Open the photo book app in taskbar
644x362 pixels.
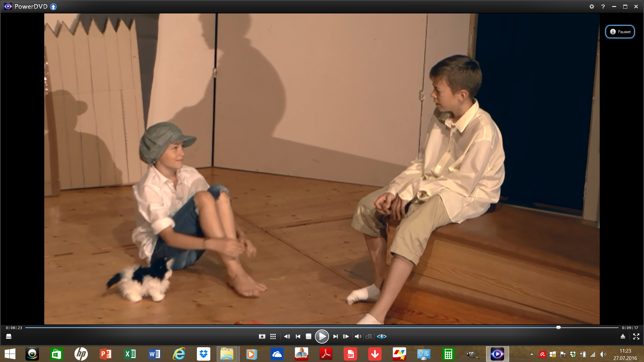click(x=302, y=354)
